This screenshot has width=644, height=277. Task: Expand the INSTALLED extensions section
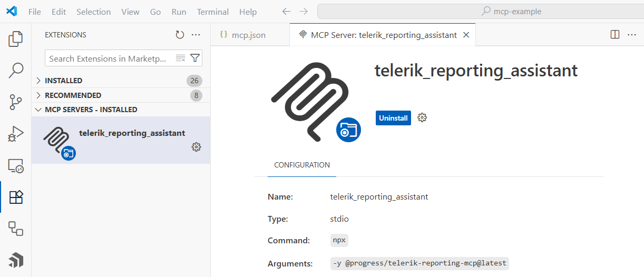[x=121, y=81]
